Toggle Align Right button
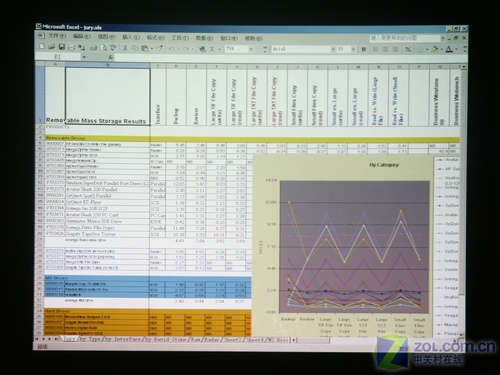 click(395, 49)
